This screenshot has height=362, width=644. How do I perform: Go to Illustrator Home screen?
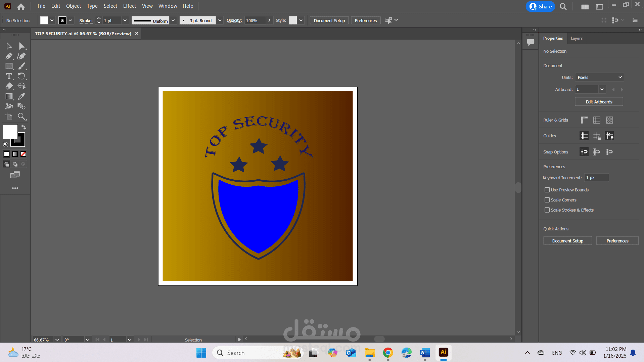click(x=21, y=6)
